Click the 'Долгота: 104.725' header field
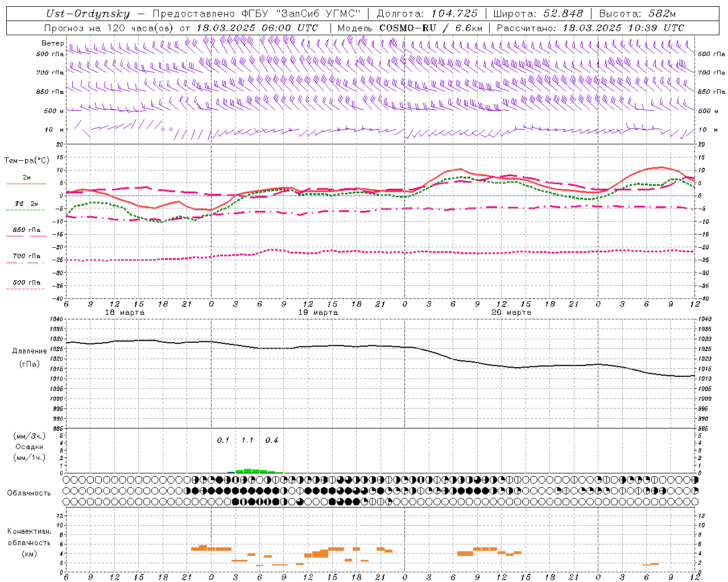This screenshot has width=728, height=582. (x=427, y=14)
